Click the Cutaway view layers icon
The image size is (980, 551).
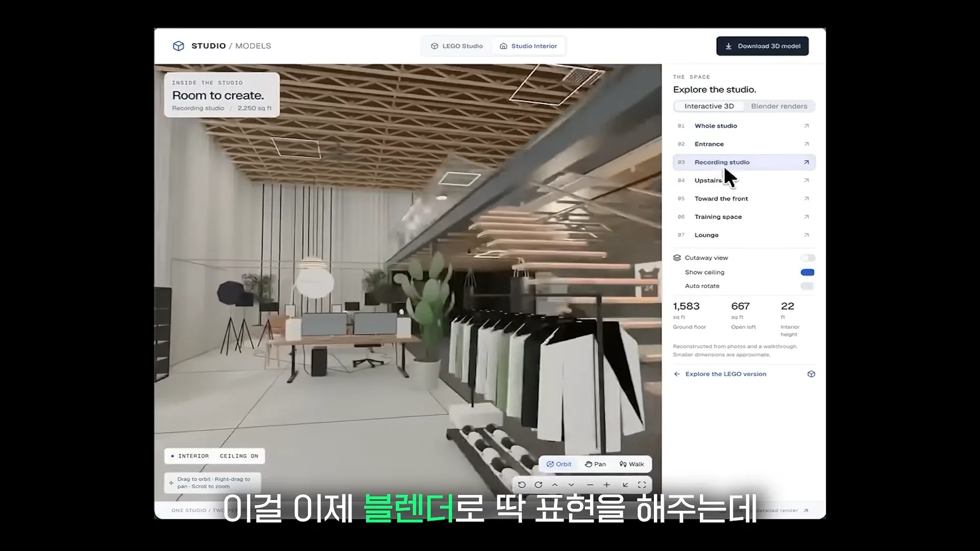[x=677, y=258]
